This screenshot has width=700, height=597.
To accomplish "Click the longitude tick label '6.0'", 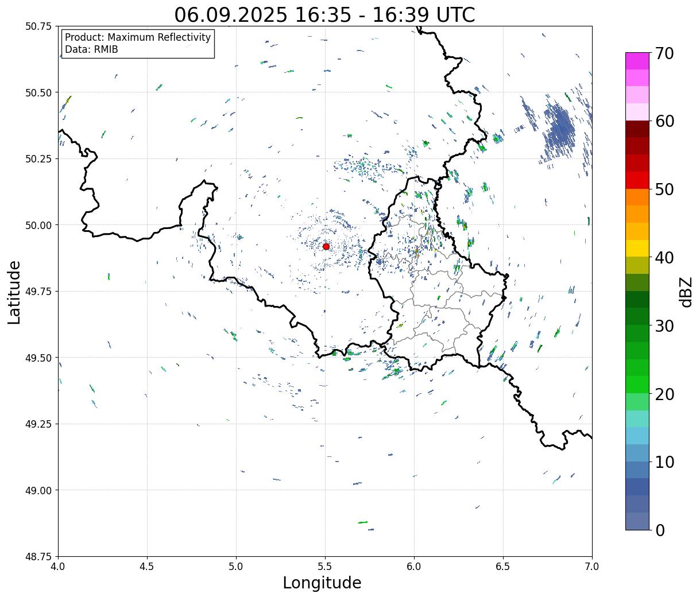I will point(414,567).
